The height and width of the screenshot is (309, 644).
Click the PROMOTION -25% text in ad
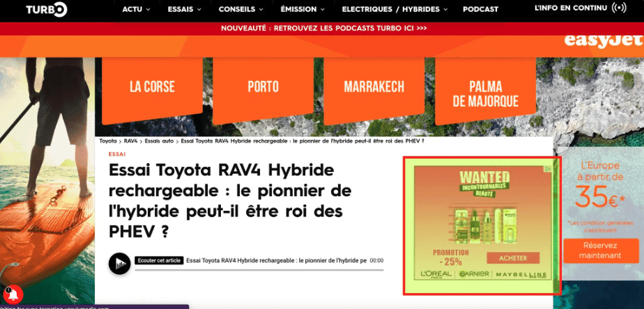click(450, 257)
